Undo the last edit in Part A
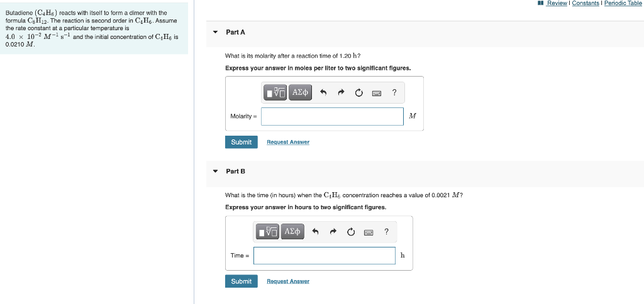The width and height of the screenshot is (644, 304). click(323, 93)
